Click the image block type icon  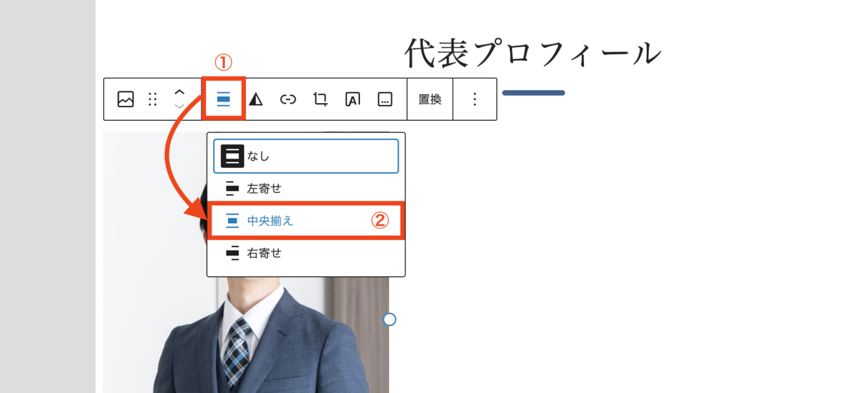pos(125,99)
